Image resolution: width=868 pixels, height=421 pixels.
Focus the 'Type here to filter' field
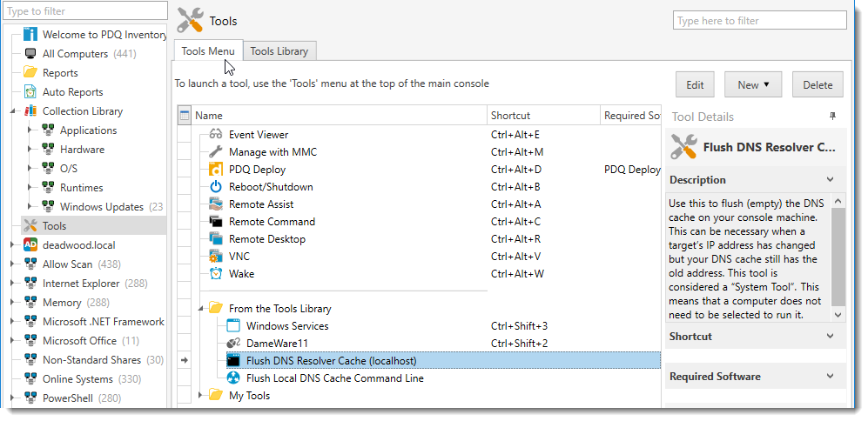click(759, 21)
